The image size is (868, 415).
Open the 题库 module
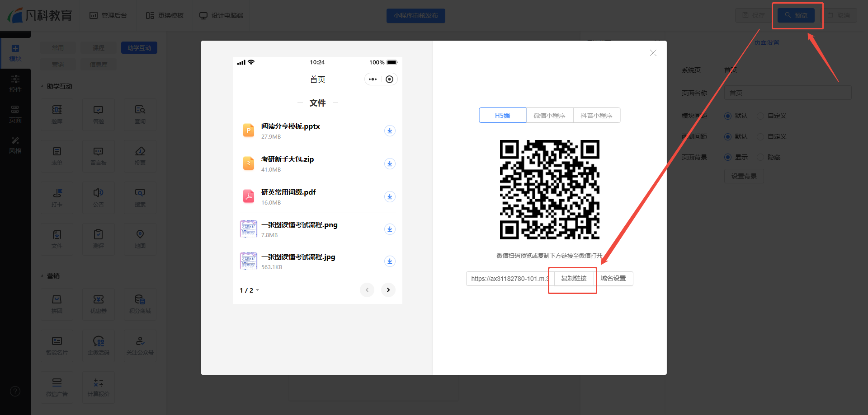point(57,115)
